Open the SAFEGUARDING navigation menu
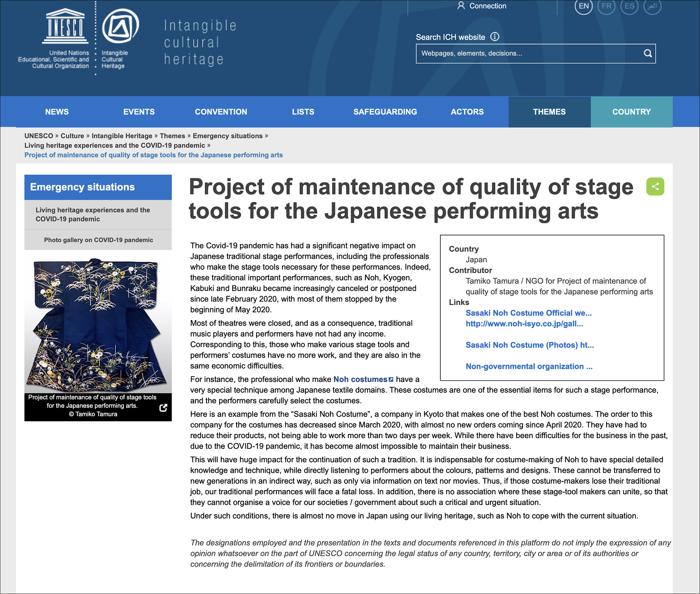This screenshot has width=700, height=594. [x=385, y=112]
